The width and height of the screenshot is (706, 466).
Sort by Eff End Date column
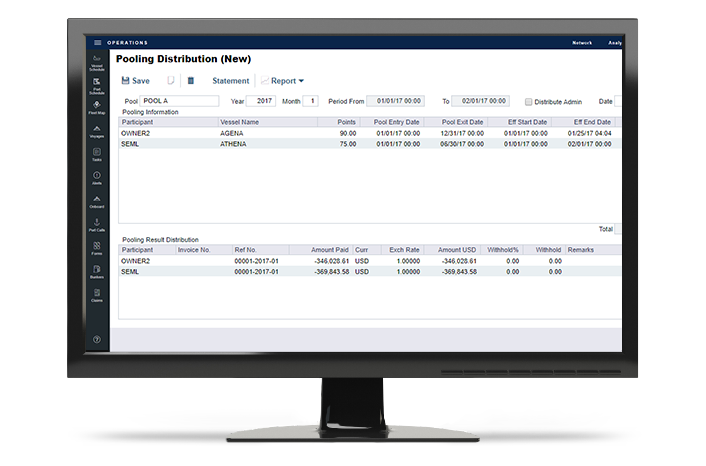(584, 122)
